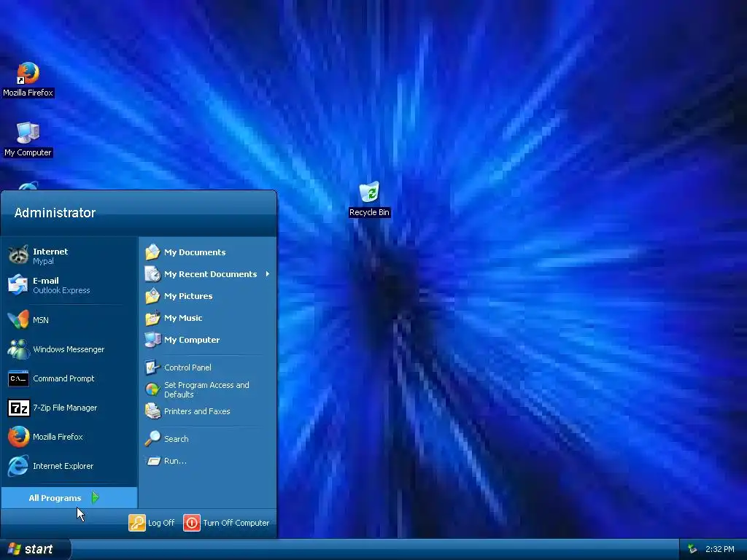Click the Run... icon

coord(152,461)
